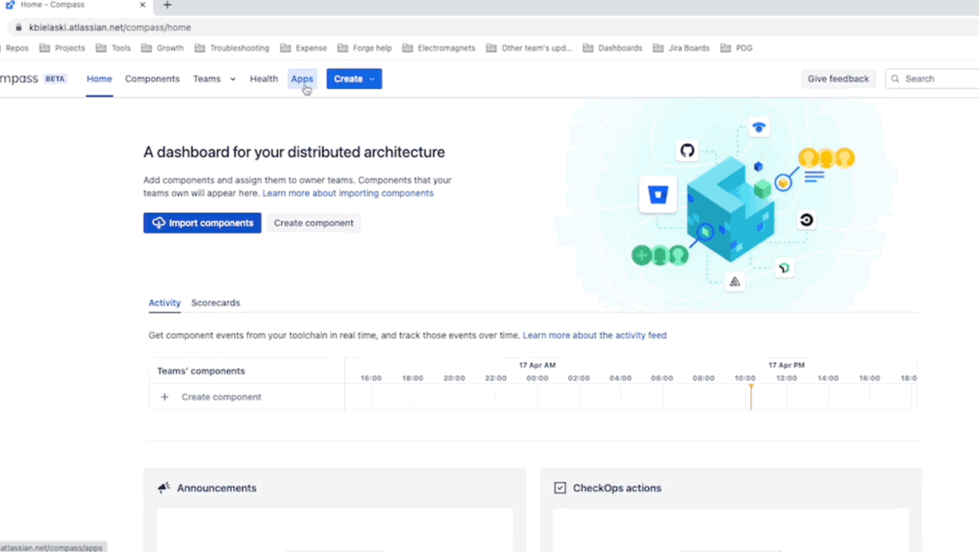The image size is (980, 552).
Task: Click the Announcements megaphone icon
Action: 163,488
